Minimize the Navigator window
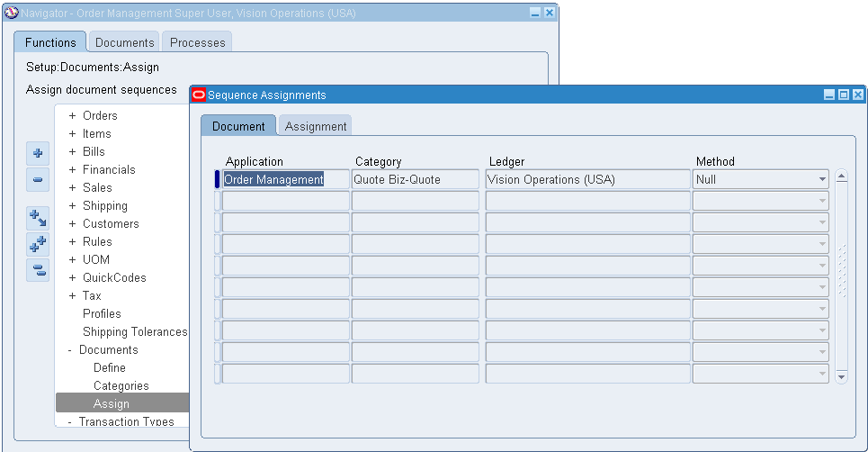Viewport: 868px width, 452px height. [535, 13]
